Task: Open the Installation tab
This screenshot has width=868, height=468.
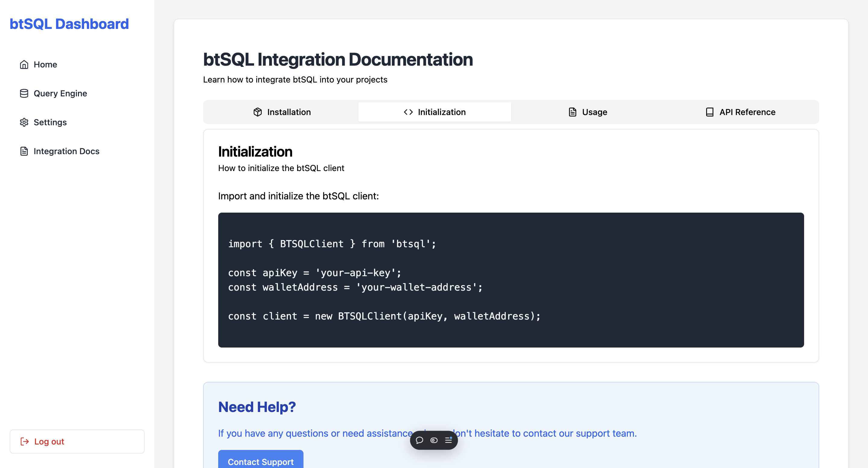Action: (282, 112)
